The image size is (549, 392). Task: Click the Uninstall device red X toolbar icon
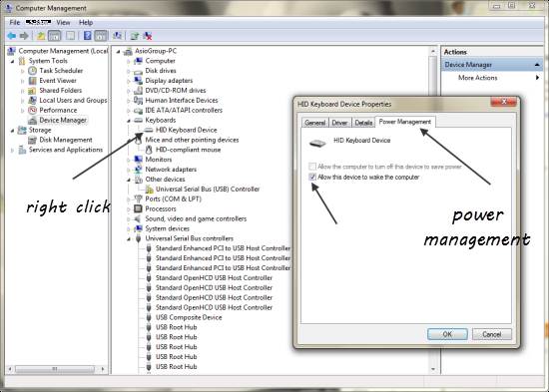click(x=148, y=36)
